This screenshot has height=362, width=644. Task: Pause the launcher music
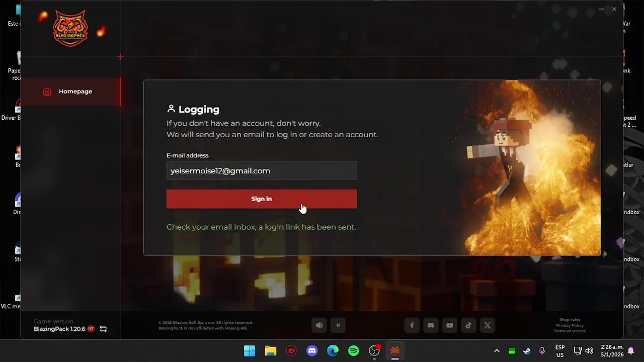click(338, 325)
